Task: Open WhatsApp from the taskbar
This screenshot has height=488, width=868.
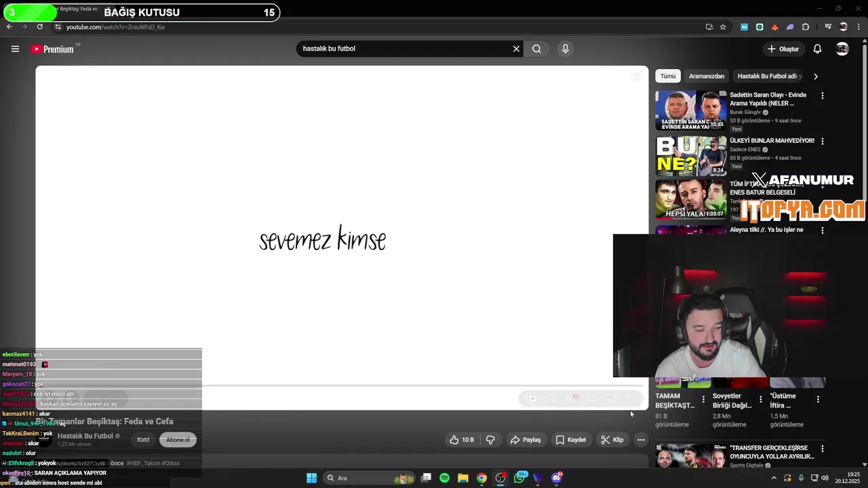Action: [519, 477]
